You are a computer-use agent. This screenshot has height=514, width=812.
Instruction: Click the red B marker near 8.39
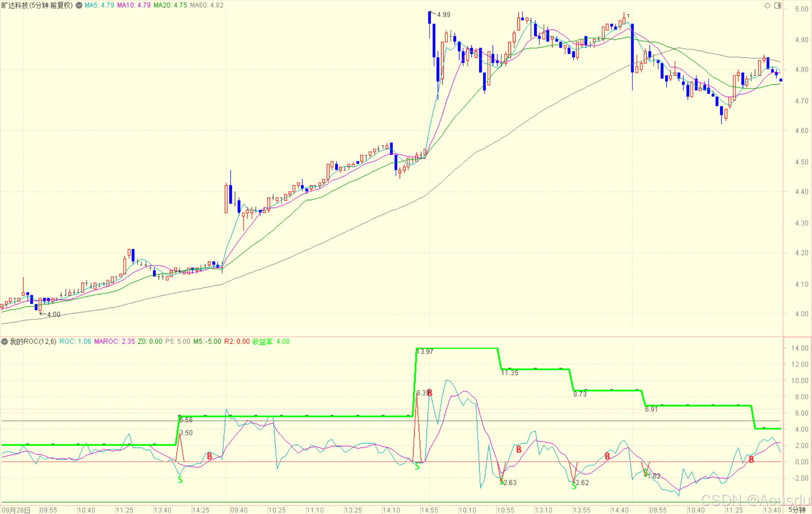[430, 393]
